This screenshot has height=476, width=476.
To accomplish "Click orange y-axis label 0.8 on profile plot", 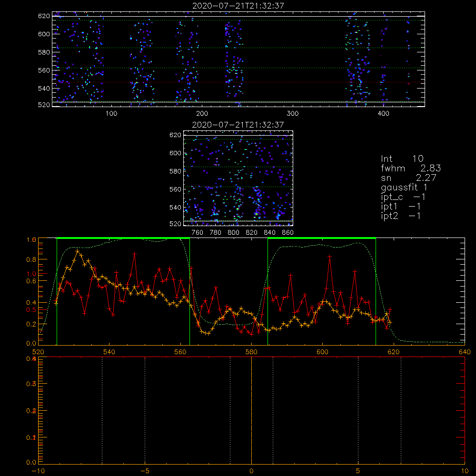I will 31,259.
